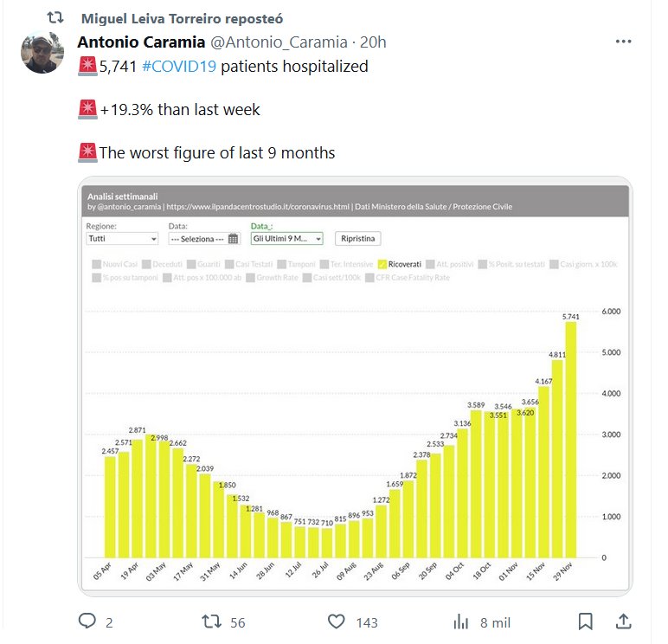
Task: Click the share upload icon
Action: point(622,621)
